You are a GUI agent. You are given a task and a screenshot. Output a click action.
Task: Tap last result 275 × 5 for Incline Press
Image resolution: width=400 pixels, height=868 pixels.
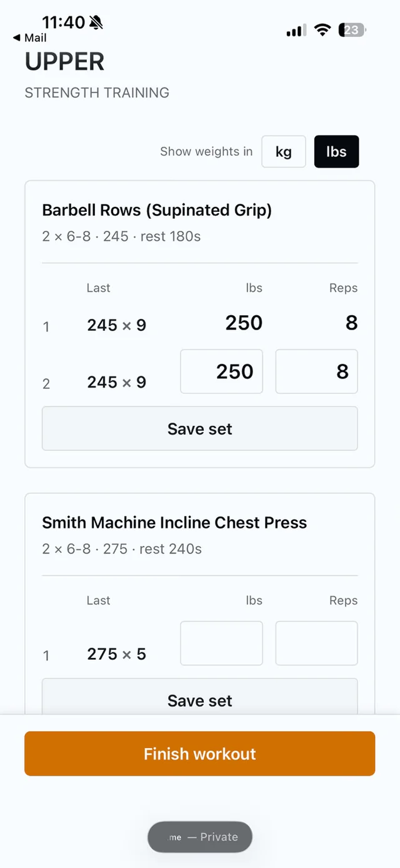click(117, 654)
